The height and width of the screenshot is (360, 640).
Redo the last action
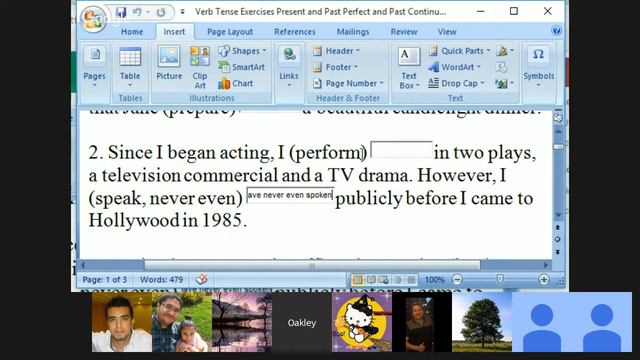(x=161, y=12)
